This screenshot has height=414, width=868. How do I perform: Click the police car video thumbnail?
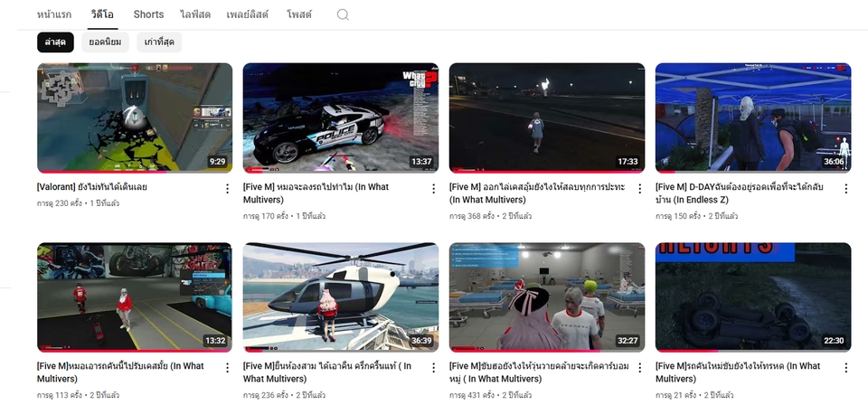pos(341,118)
